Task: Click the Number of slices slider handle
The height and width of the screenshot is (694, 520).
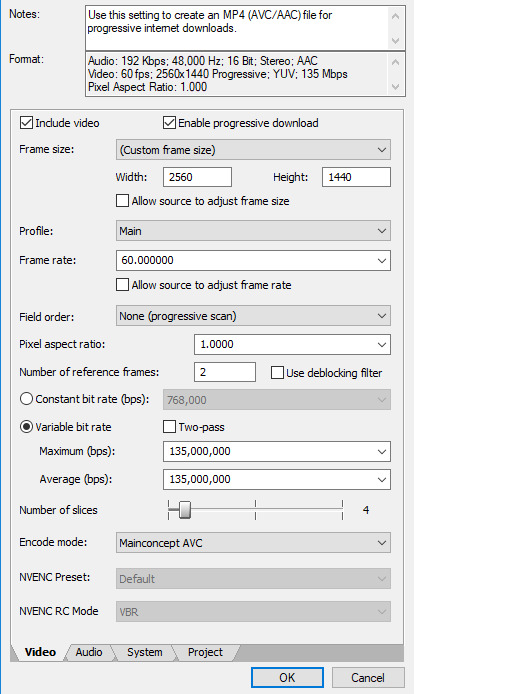Action: (185, 510)
